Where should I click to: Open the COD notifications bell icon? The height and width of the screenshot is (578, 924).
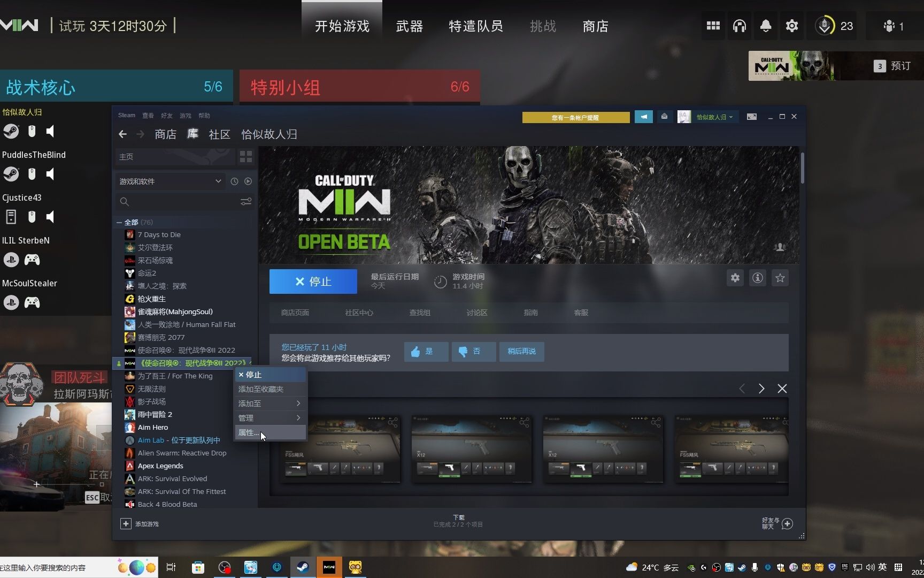tap(766, 25)
